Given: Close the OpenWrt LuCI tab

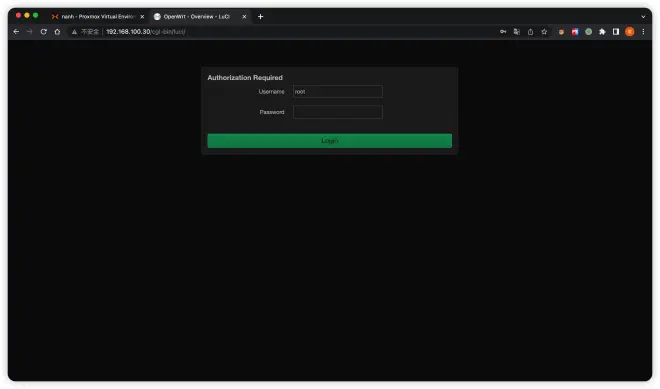Looking at the screenshot, I should tap(244, 16).
